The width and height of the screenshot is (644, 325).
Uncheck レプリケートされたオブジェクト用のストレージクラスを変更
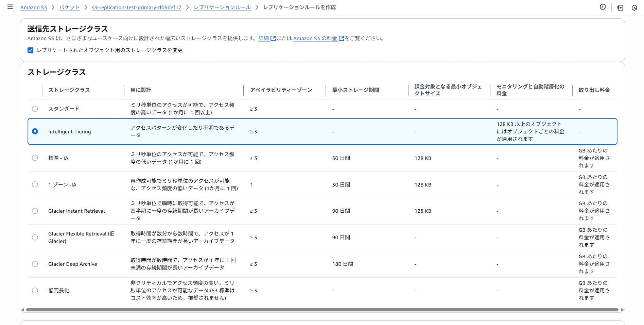click(30, 50)
